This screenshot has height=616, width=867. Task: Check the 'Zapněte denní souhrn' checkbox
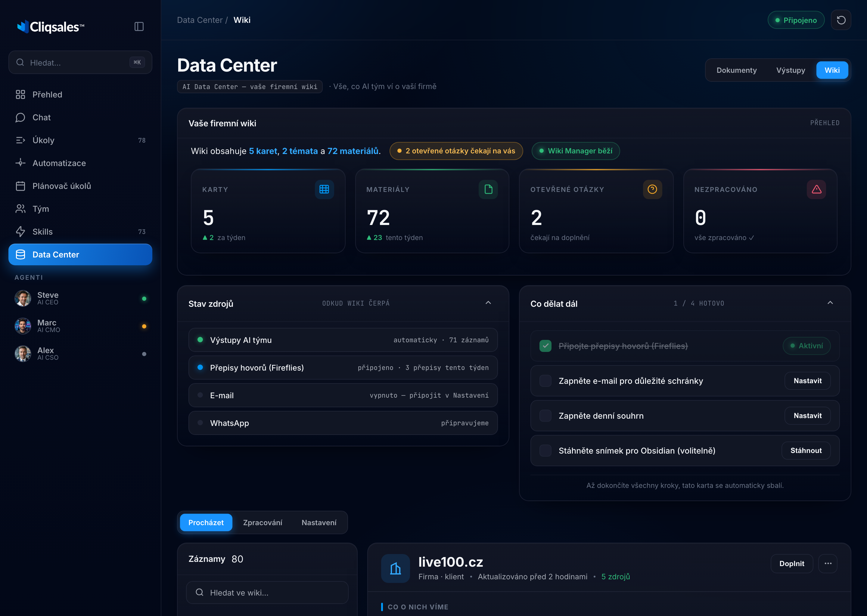(x=545, y=416)
